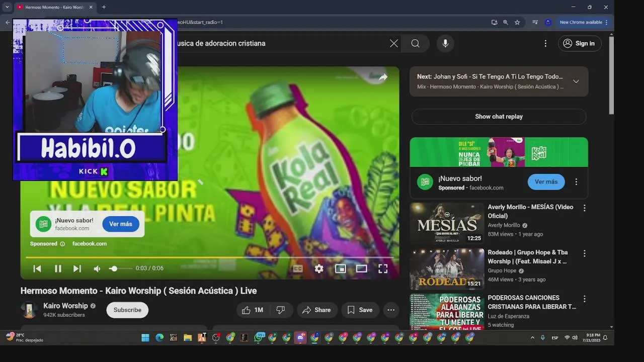
Task: Adjust the player volume slider
Action: (x=121, y=268)
